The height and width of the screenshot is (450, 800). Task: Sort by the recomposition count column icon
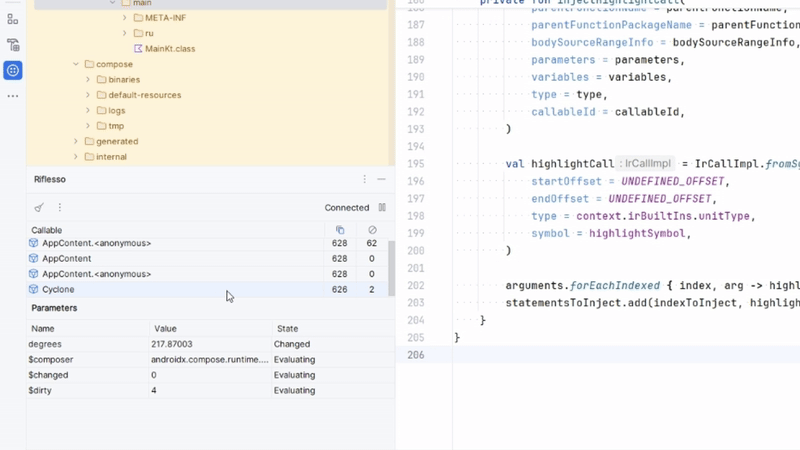pos(340,230)
